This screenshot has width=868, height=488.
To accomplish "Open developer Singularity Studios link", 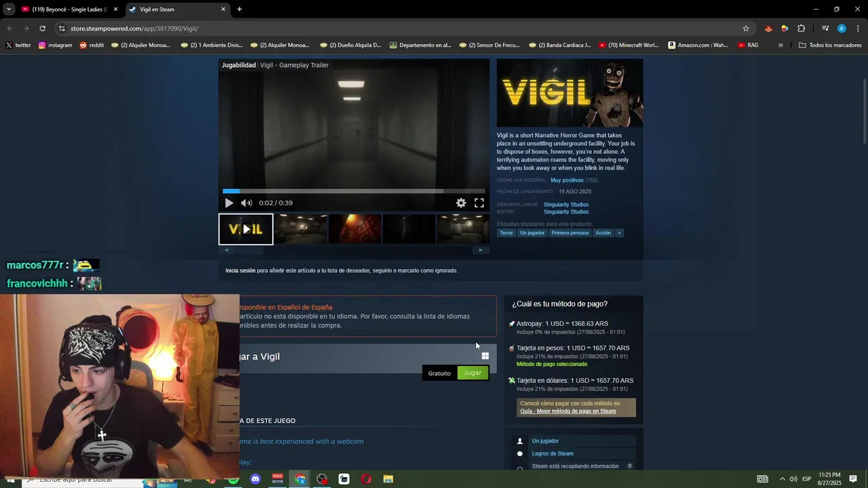I will [566, 205].
